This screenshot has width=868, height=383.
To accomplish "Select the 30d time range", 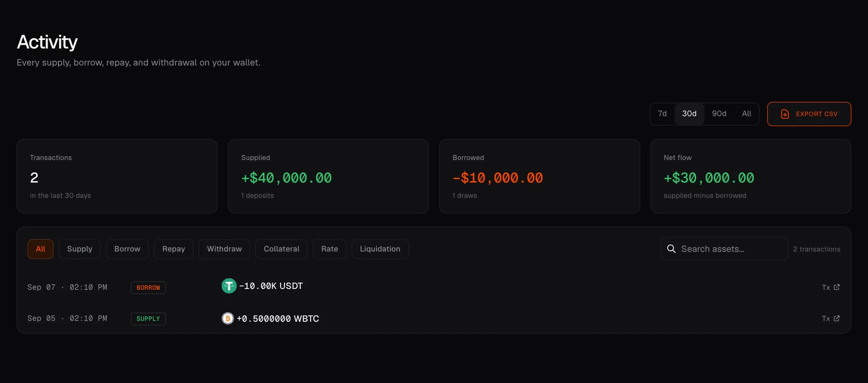I will (x=689, y=114).
